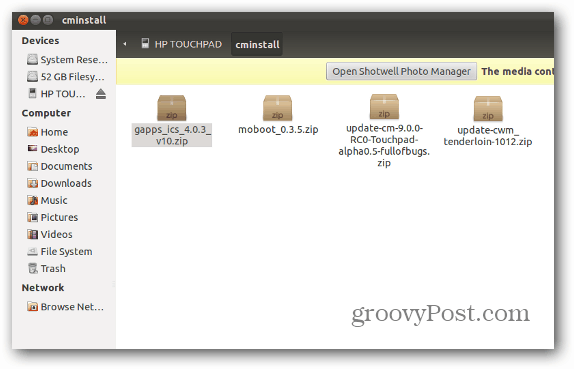The image size is (574, 369).
Task: Minimize the cminstall window
Action: pos(36,20)
